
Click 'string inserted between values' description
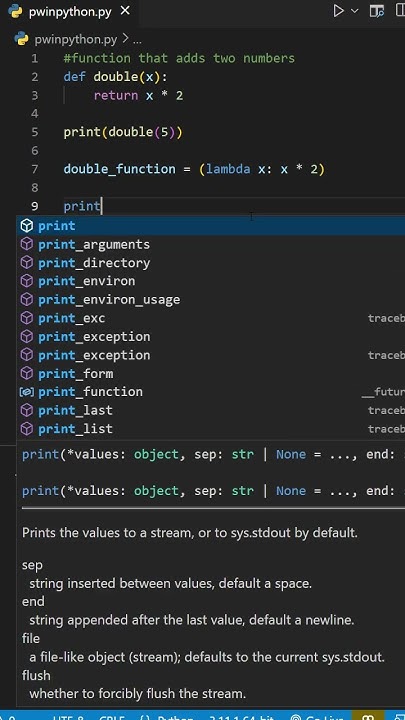170,584
